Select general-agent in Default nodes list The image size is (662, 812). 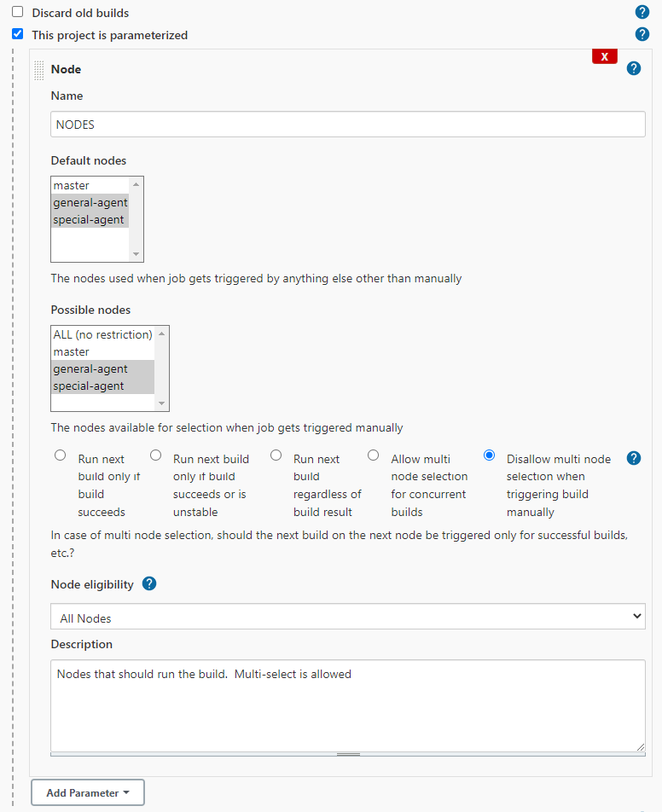click(90, 202)
